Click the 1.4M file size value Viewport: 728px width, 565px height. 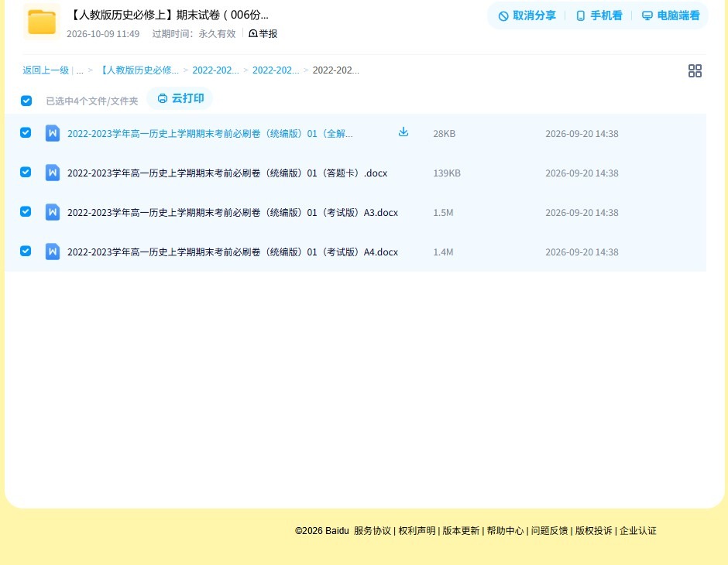pos(443,252)
